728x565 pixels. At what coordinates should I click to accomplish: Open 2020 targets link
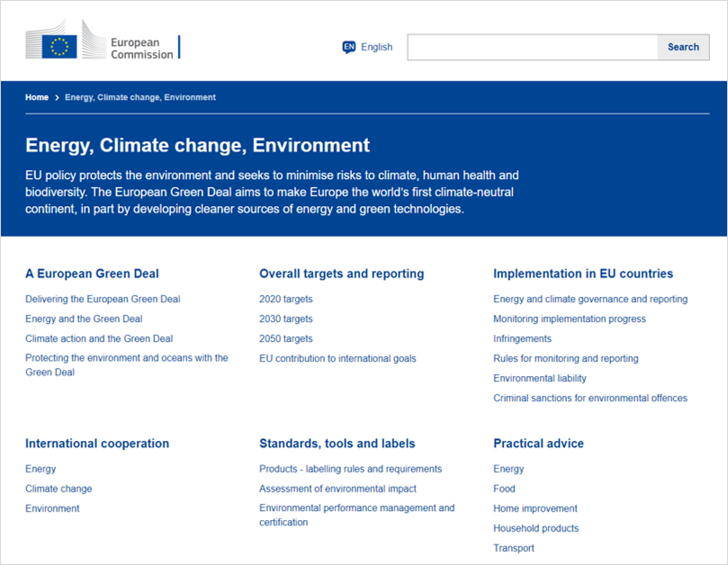coord(286,299)
